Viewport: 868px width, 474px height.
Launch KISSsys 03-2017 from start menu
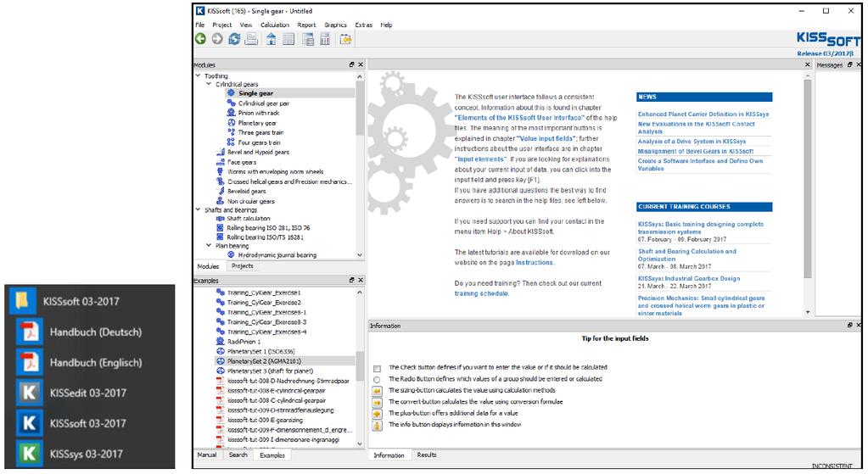coord(90,454)
